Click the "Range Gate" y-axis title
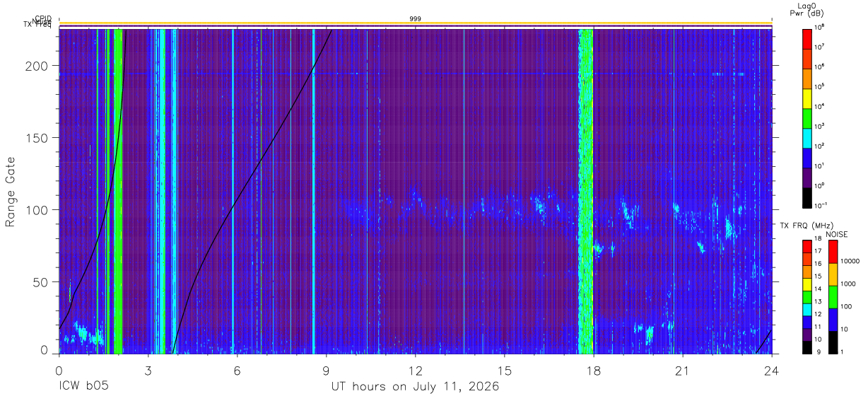 pos(11,192)
